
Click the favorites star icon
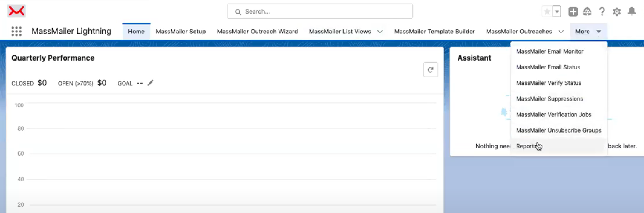click(547, 12)
